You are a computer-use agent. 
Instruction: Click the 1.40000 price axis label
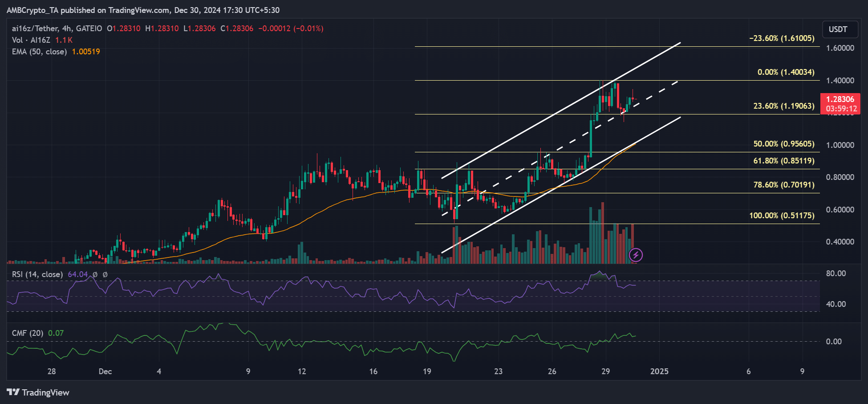[840, 81]
